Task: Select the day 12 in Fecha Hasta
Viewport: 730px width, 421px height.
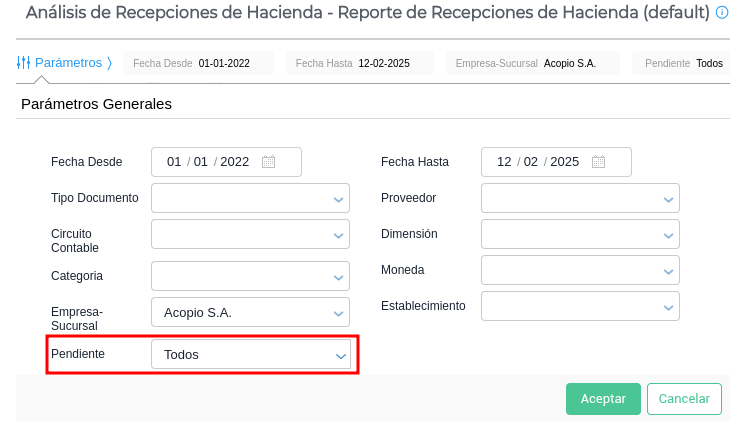Action: (x=504, y=162)
